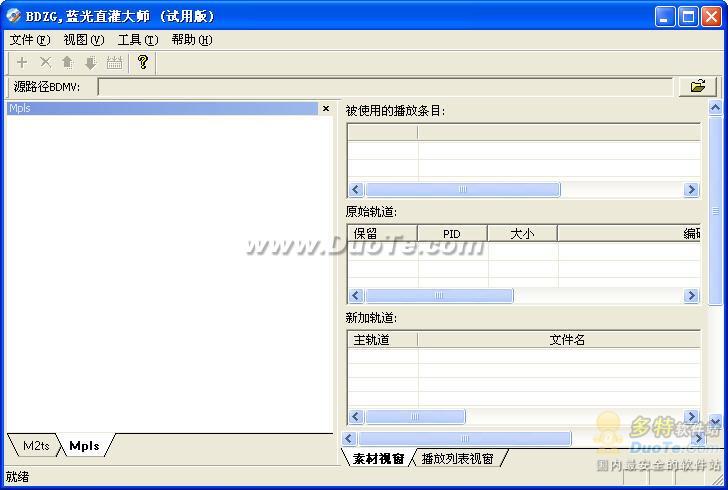Click right arrow of 被使用的播放条目 scrollbar
This screenshot has width=728, height=490.
691,189
